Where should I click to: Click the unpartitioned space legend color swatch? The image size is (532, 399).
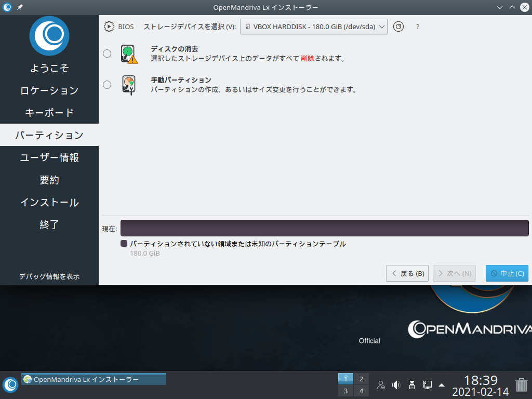(124, 244)
